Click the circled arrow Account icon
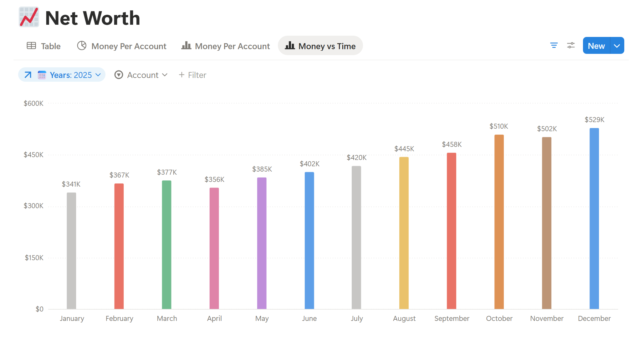Image resolution: width=644 pixels, height=345 pixels. pyautogui.click(x=119, y=75)
